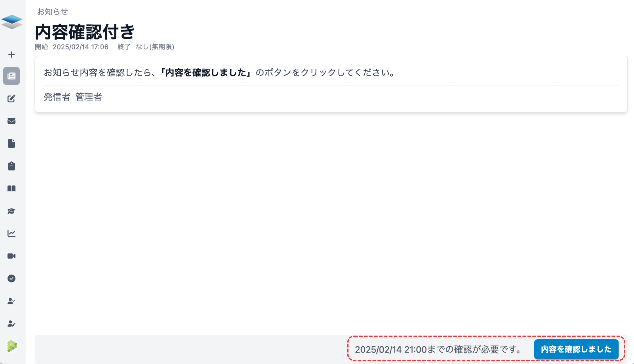Open the graduation cap learning icon
Image resolution: width=634 pixels, height=364 pixels.
[12, 211]
